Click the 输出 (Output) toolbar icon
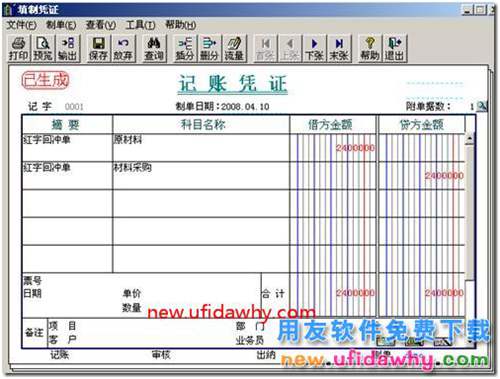Viewport: 500px width, 379px height. click(68, 49)
